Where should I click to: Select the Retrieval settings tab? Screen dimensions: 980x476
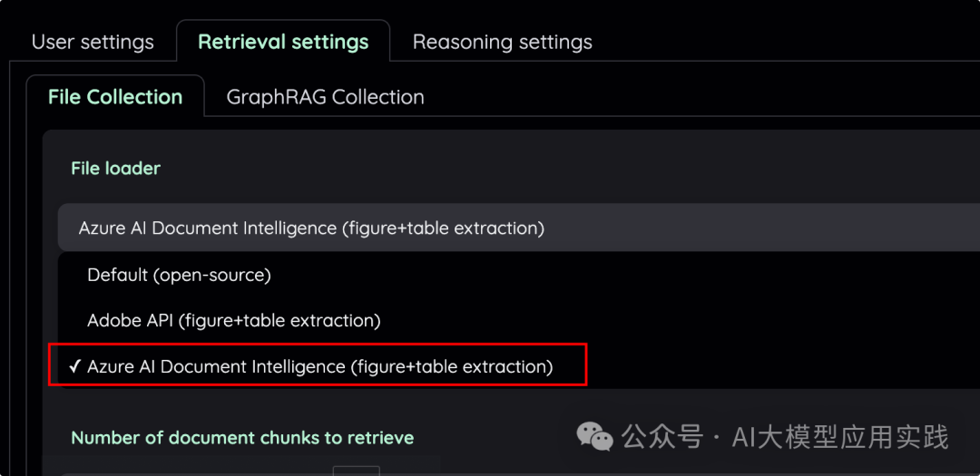pos(283,42)
